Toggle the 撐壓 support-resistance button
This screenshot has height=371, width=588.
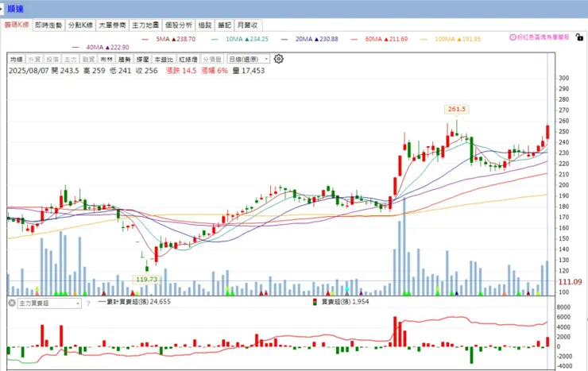click(142, 60)
